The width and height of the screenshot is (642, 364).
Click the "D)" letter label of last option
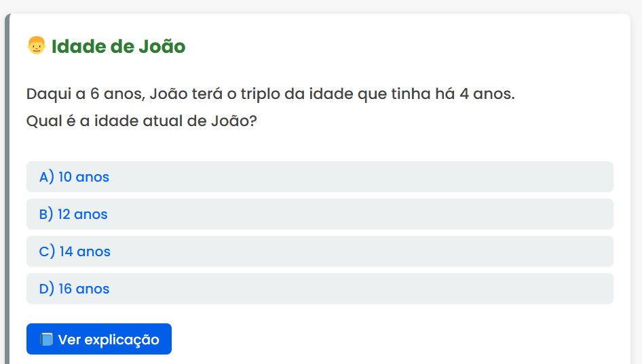[x=46, y=289]
